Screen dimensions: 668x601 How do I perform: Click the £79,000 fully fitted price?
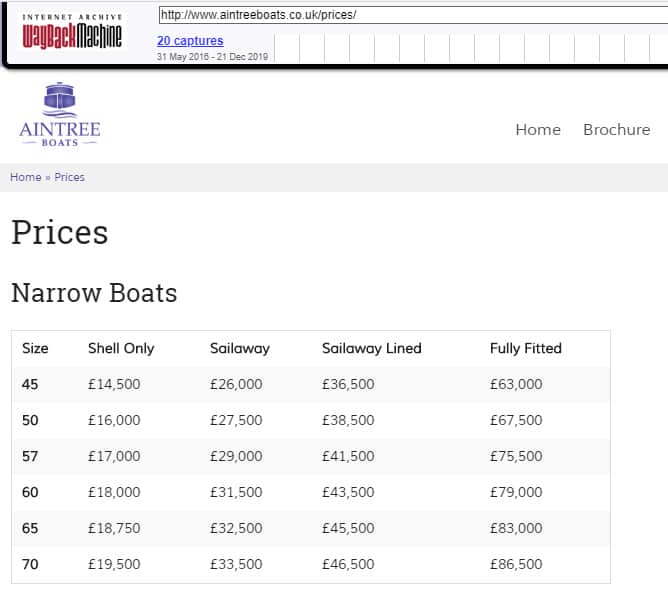(516, 492)
